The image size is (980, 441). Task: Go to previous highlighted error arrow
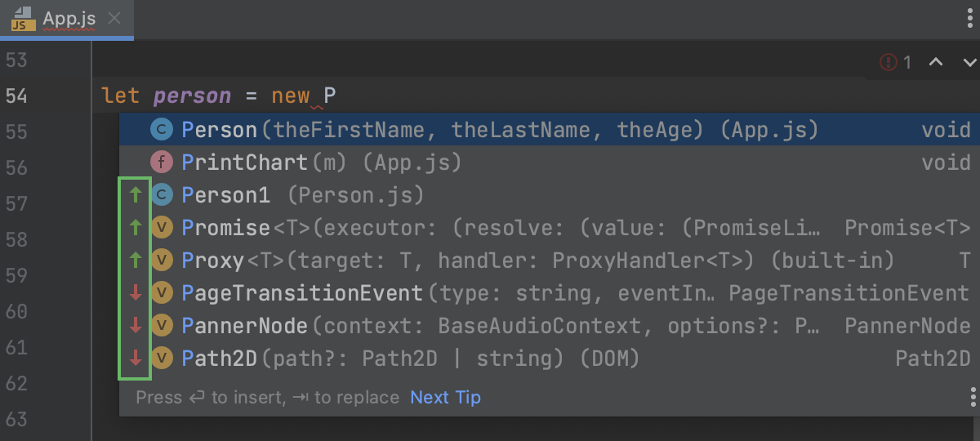pos(936,62)
